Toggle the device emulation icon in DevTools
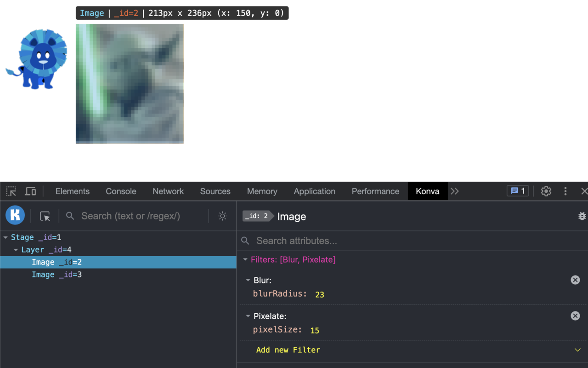The height and width of the screenshot is (368, 588). pyautogui.click(x=30, y=191)
